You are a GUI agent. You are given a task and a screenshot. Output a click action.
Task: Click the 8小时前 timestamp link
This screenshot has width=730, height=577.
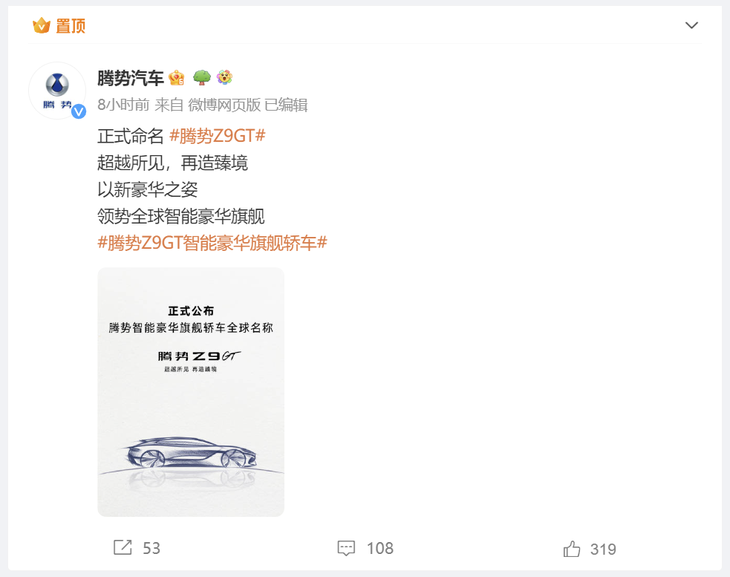[123, 105]
